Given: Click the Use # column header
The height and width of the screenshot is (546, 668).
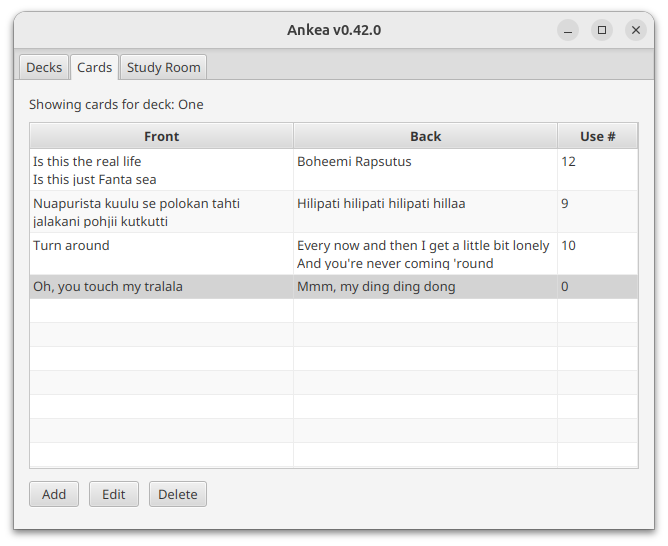Looking at the screenshot, I should click(597, 136).
